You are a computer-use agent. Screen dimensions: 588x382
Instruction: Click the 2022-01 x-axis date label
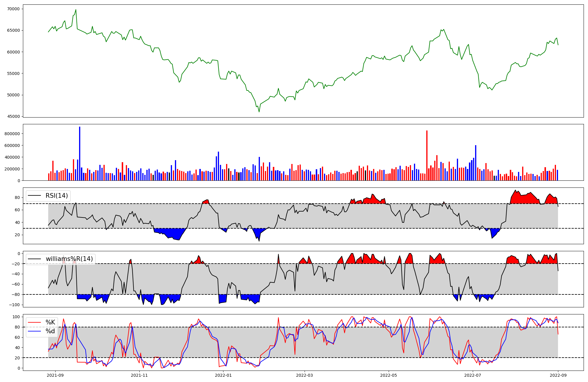click(x=223, y=375)
